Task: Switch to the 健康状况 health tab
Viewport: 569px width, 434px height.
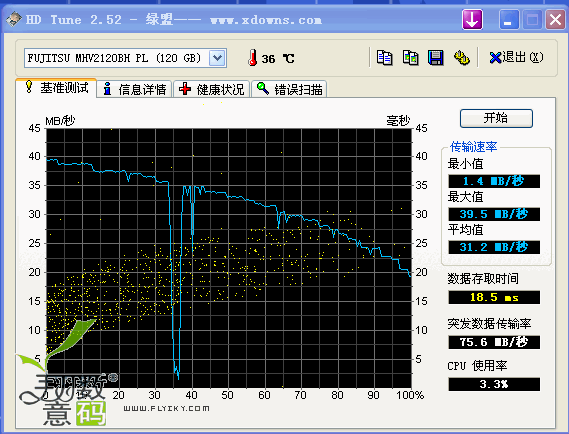Action: pyautogui.click(x=211, y=89)
